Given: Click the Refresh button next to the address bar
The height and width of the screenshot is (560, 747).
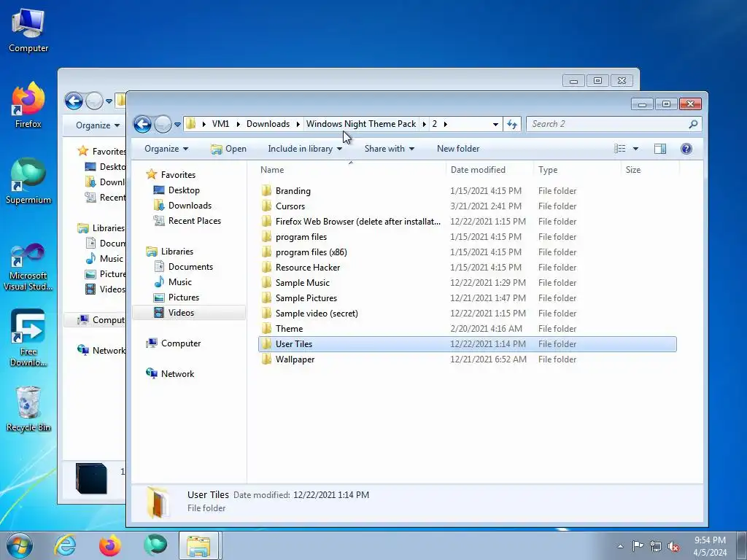Looking at the screenshot, I should click(512, 124).
